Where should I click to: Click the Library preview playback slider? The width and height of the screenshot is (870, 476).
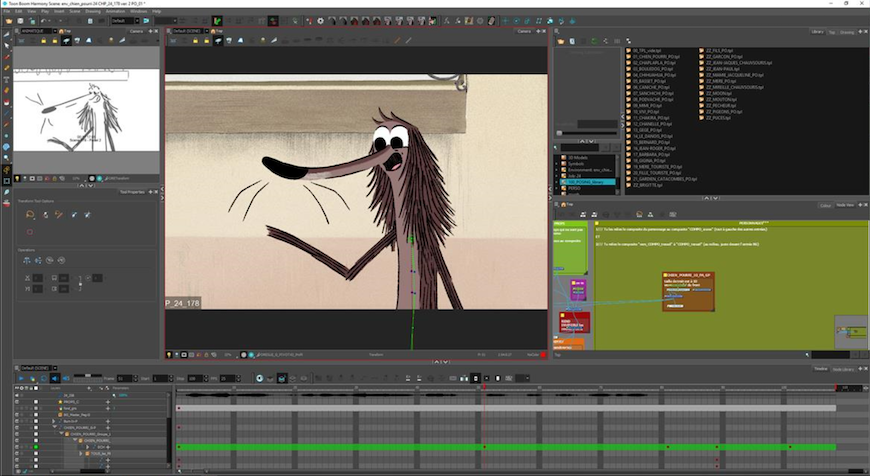pyautogui.click(x=588, y=133)
